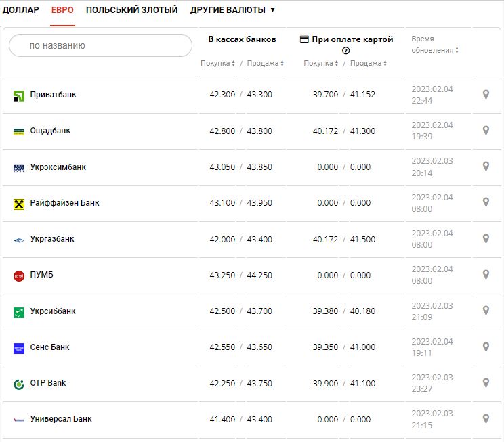Open the Укргазбанк bank name link
Viewport: 504px width, 442px height.
(x=52, y=239)
